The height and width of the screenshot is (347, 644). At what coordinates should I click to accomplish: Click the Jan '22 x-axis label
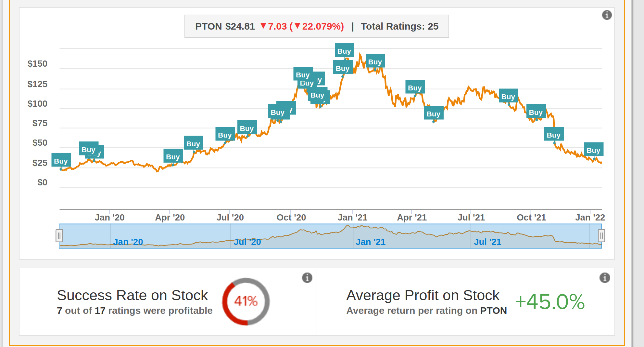click(590, 217)
